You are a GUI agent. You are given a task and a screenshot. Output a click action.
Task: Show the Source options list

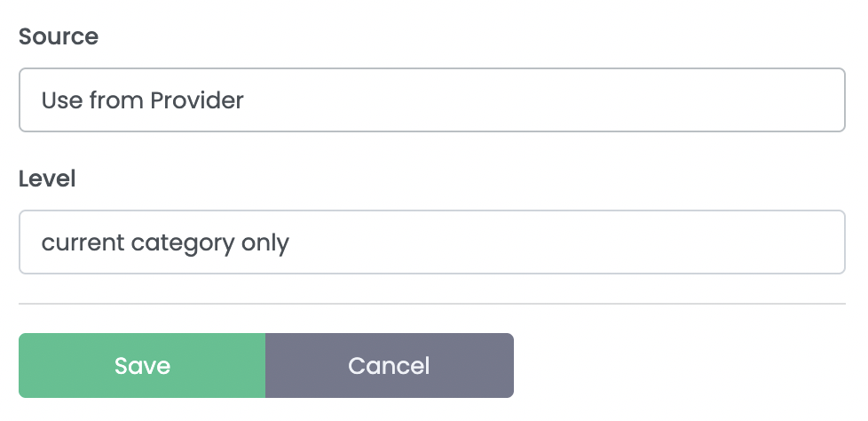coord(431,100)
